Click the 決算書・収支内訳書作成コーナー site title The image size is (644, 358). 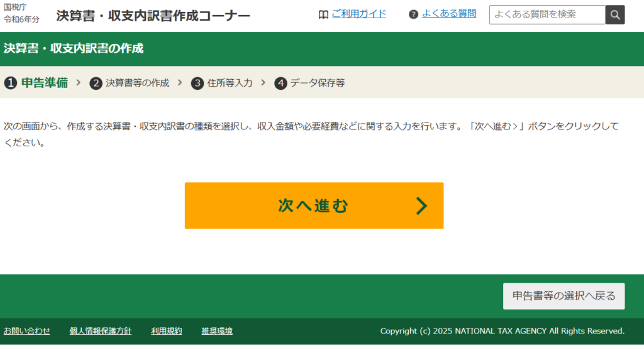pyautogui.click(x=153, y=16)
